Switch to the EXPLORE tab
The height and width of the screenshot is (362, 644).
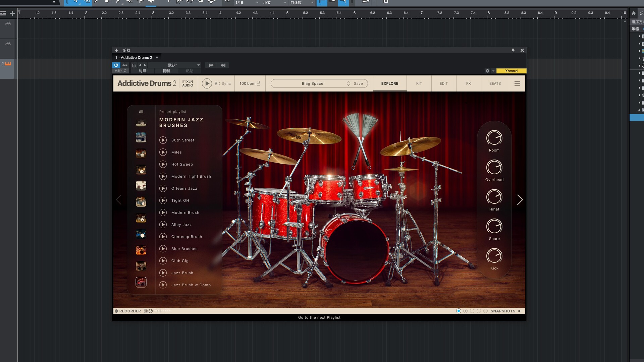(x=390, y=83)
